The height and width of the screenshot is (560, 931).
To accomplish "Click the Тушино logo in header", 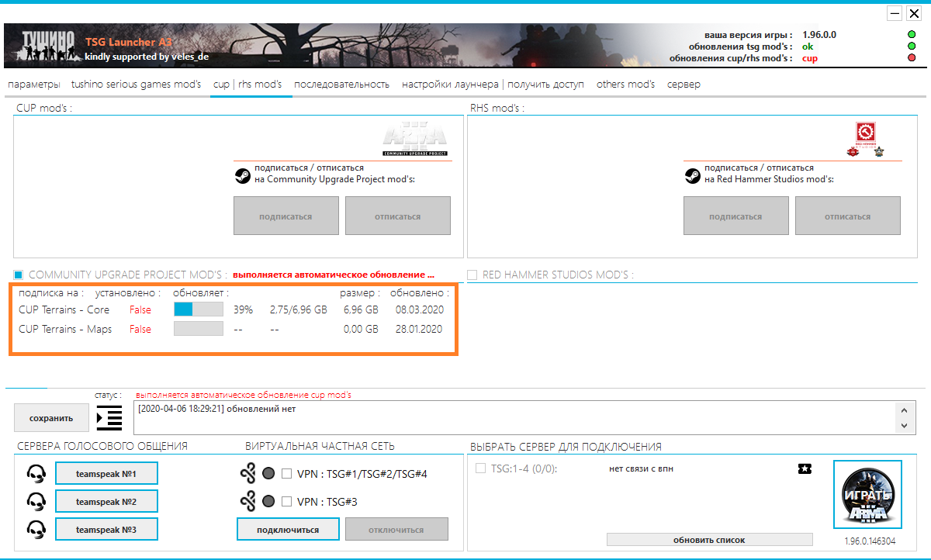I will click(x=48, y=46).
